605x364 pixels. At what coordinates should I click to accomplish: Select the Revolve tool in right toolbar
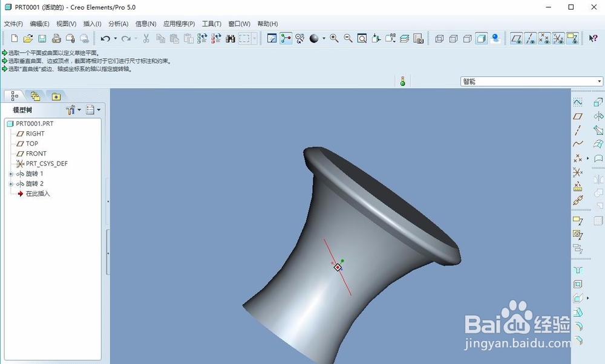point(598,116)
